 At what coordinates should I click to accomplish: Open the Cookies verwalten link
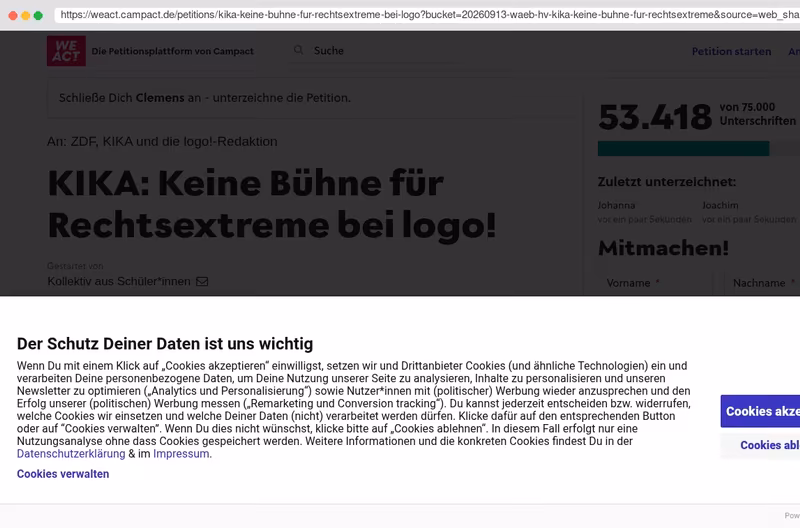(x=63, y=474)
